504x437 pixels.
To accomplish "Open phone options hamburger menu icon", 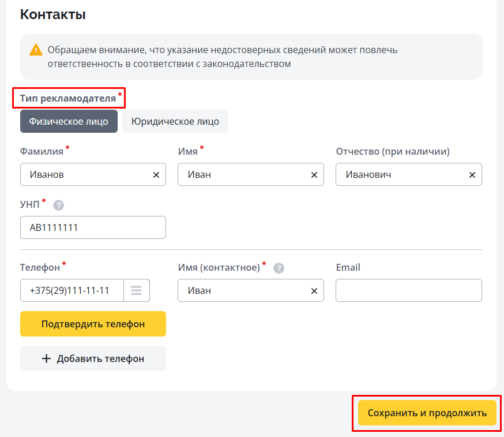I will pos(136,290).
